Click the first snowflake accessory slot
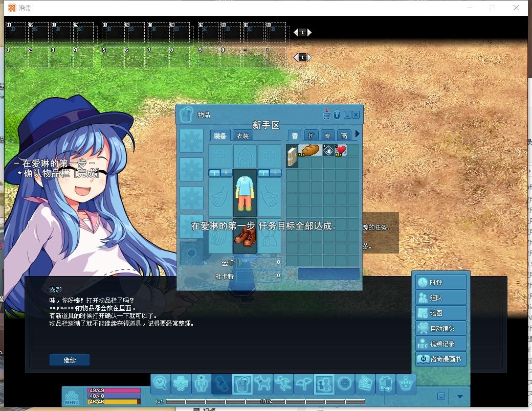Image resolution: width=532 pixels, height=411 pixels. (x=192, y=141)
